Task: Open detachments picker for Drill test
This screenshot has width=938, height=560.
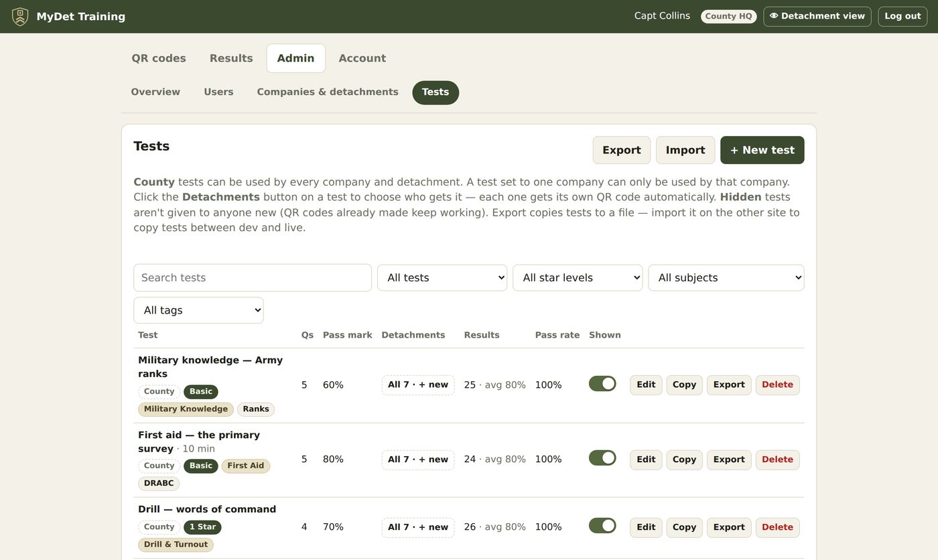Action: coord(418,527)
